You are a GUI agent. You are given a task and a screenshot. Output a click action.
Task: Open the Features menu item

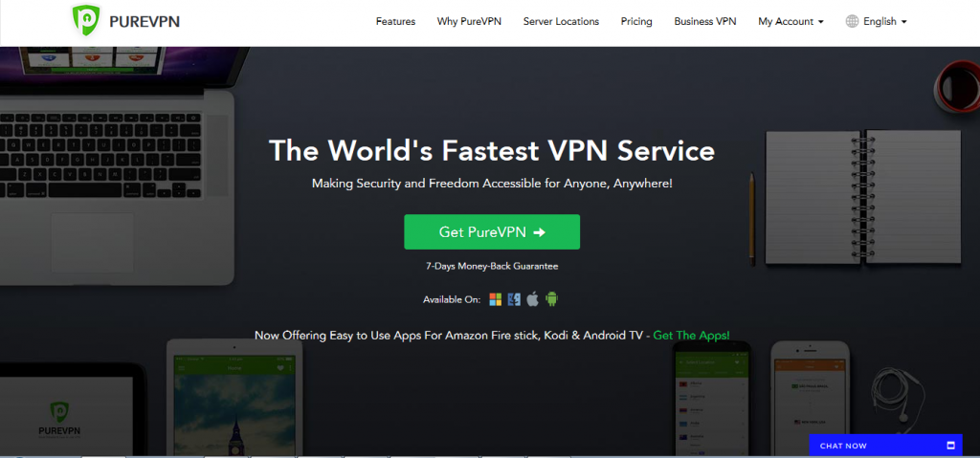(x=395, y=21)
